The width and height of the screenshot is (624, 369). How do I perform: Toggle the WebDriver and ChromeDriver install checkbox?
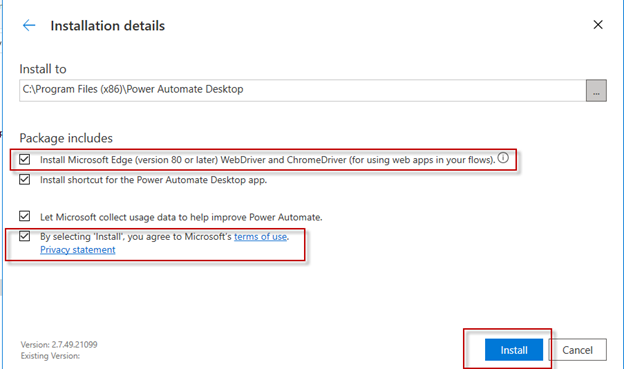point(25,160)
